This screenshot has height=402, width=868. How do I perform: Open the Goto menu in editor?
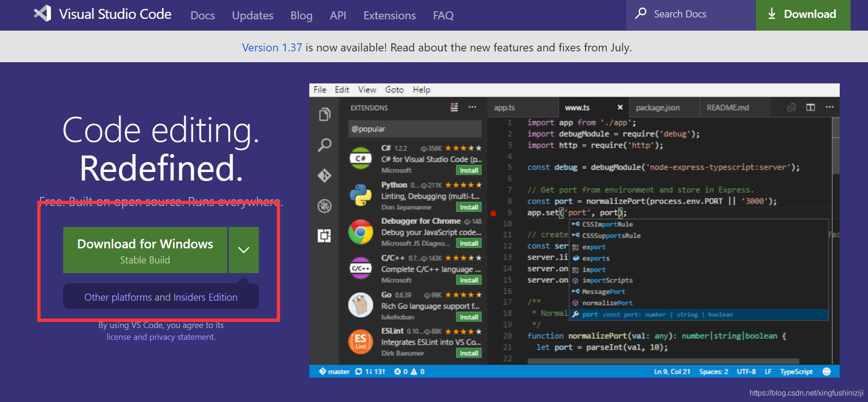point(394,90)
